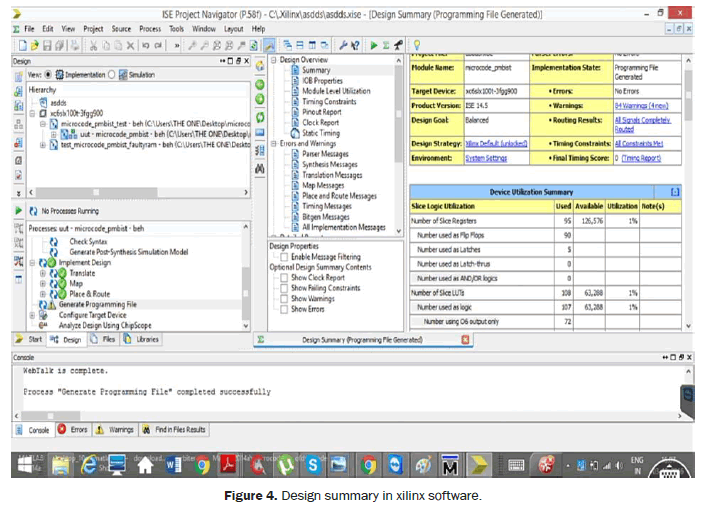Click the New file icon in toolbar

pyautogui.click(x=21, y=46)
